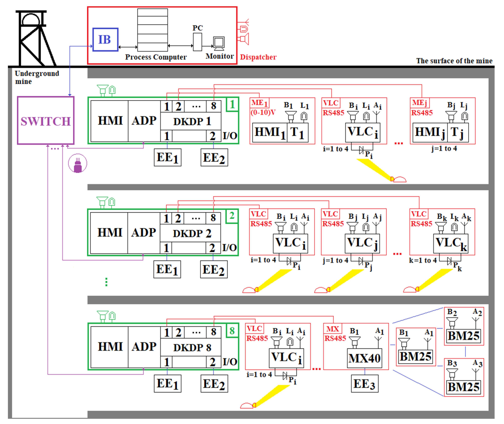Select the green unit number 8 label

(x=232, y=331)
